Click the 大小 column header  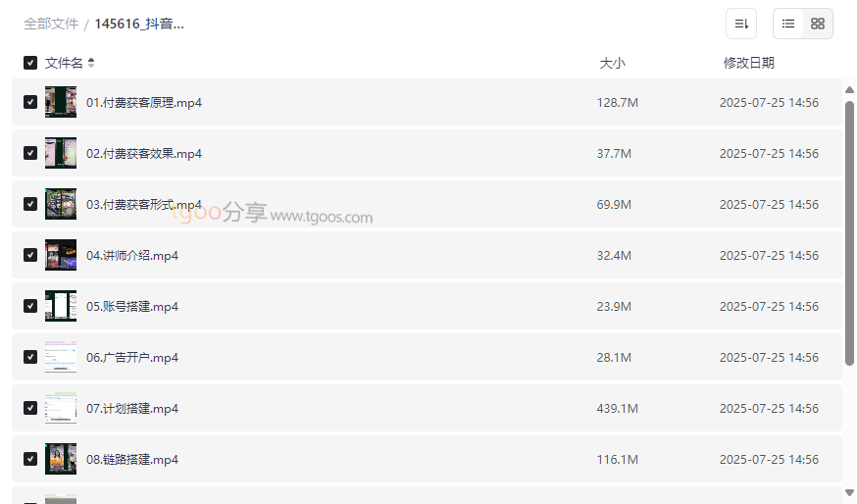click(x=612, y=63)
